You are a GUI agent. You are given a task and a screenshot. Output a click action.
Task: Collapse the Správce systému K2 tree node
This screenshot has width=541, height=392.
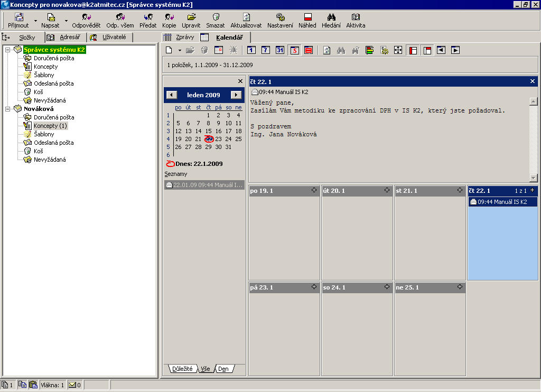click(7, 50)
